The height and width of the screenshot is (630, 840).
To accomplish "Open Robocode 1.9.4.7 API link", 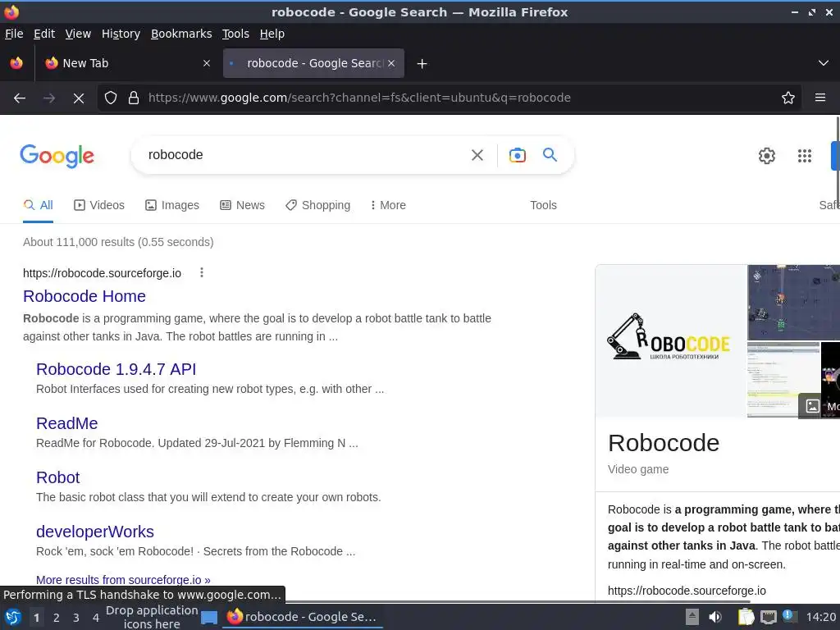I will tap(116, 369).
